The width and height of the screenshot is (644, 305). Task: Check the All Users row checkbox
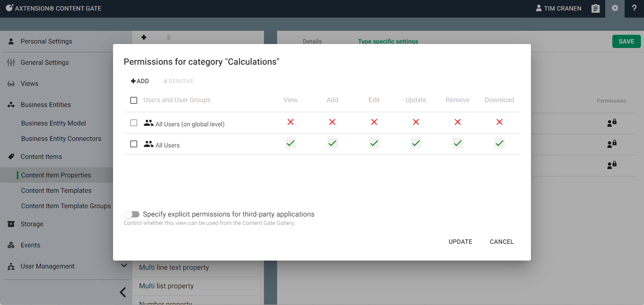(134, 144)
